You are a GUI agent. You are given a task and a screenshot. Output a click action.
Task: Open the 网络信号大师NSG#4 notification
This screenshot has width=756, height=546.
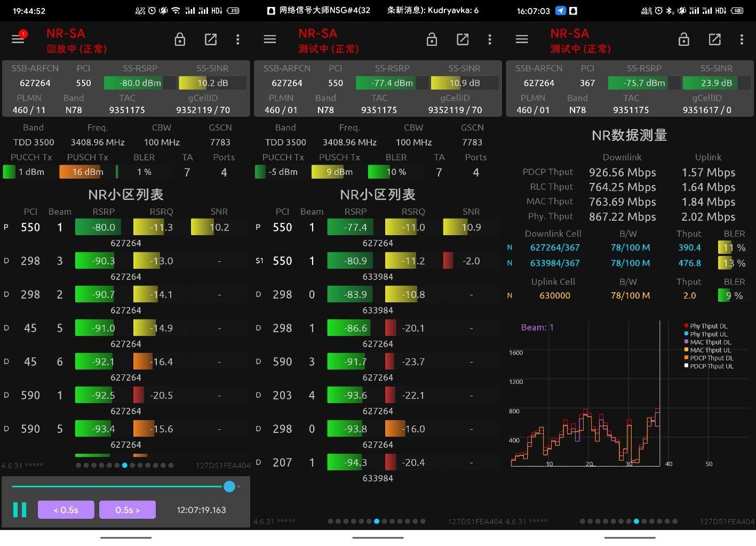click(319, 10)
